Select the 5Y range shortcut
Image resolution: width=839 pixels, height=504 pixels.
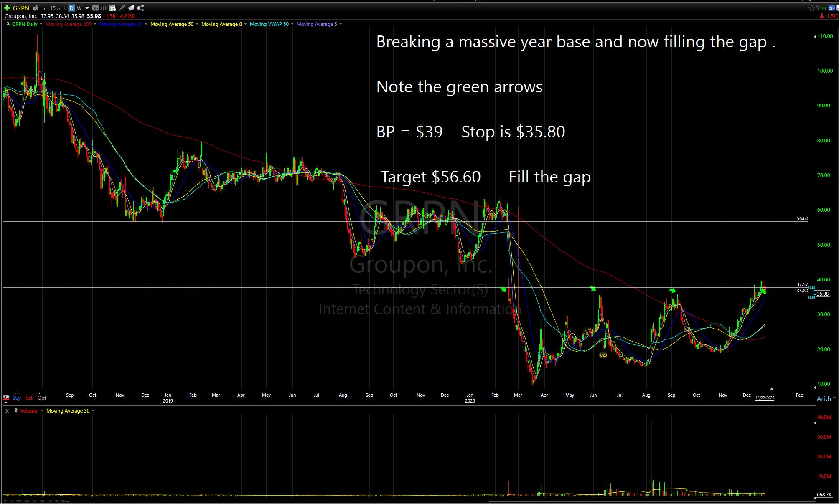coord(5,501)
